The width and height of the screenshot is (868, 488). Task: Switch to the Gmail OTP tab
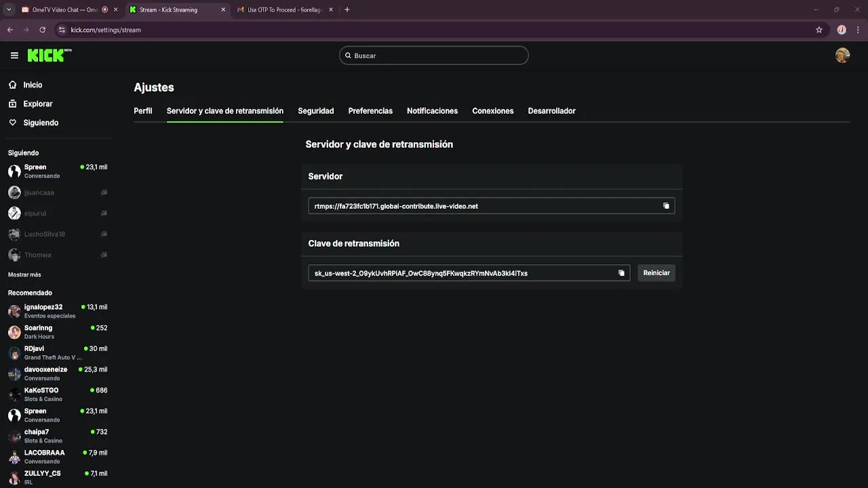285,9
